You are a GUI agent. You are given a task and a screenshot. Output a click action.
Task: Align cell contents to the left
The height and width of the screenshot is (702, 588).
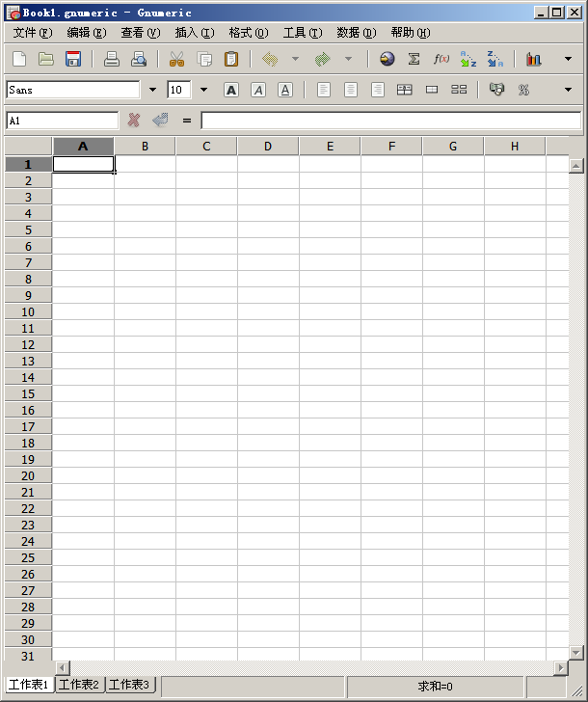click(324, 90)
